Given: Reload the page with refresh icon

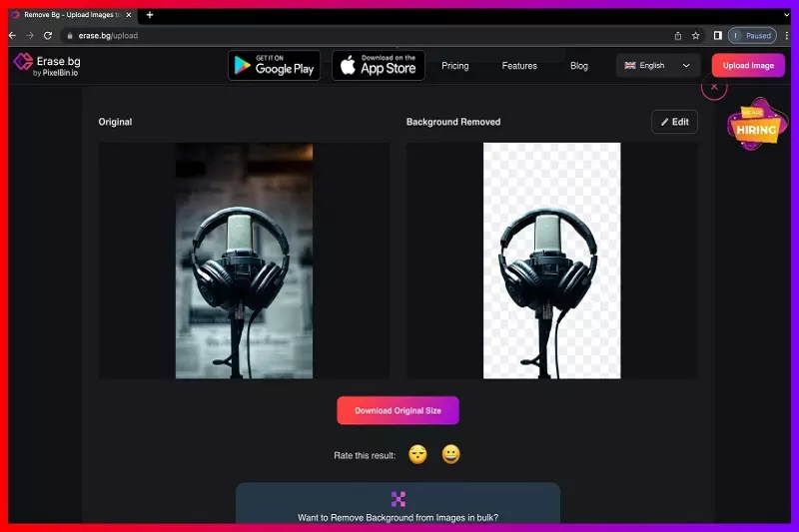Looking at the screenshot, I should pos(47,36).
